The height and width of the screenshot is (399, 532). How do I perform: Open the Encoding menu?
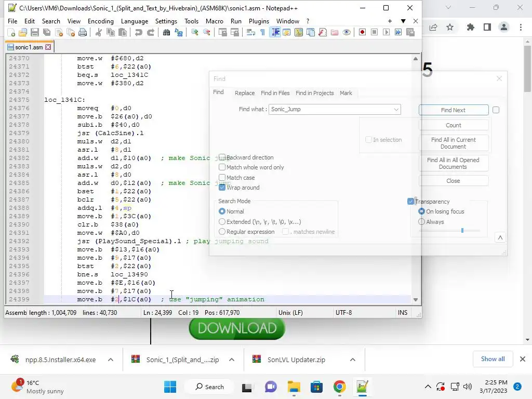pyautogui.click(x=101, y=21)
